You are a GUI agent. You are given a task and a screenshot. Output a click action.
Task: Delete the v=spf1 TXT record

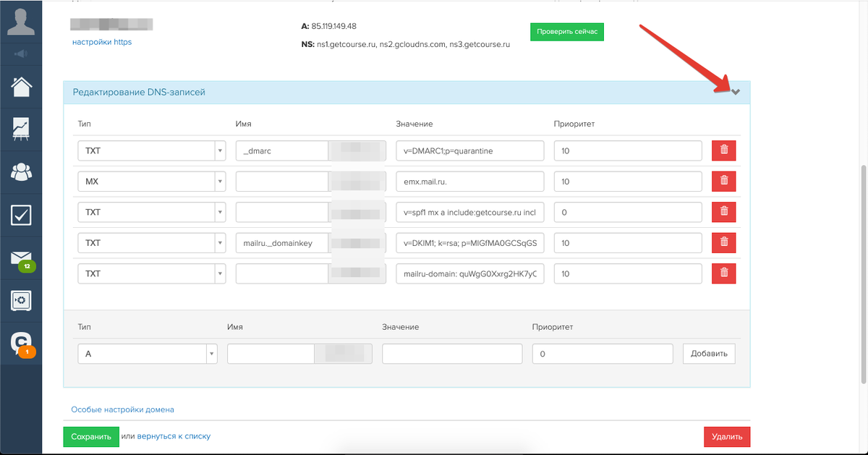724,212
